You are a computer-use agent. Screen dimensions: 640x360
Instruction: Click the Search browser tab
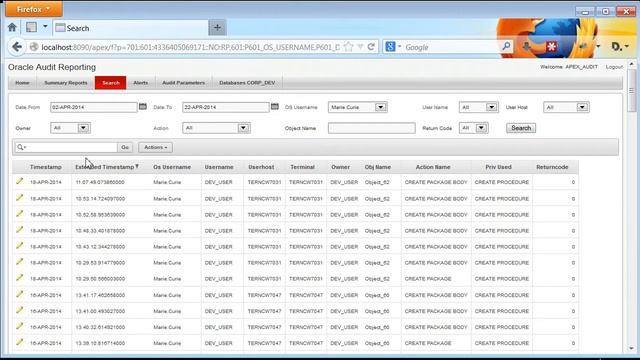coord(131,28)
